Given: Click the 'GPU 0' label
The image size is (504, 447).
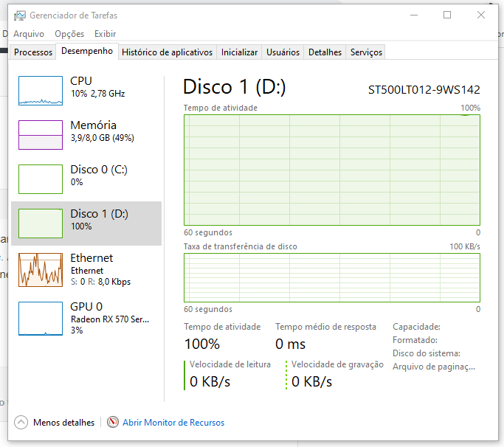Looking at the screenshot, I should pos(86,307).
